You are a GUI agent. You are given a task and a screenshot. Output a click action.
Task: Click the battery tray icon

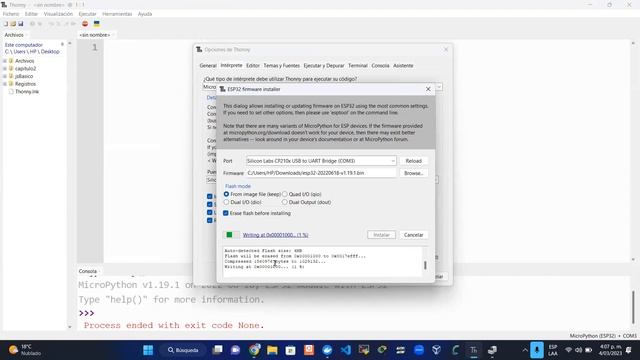tap(589, 350)
